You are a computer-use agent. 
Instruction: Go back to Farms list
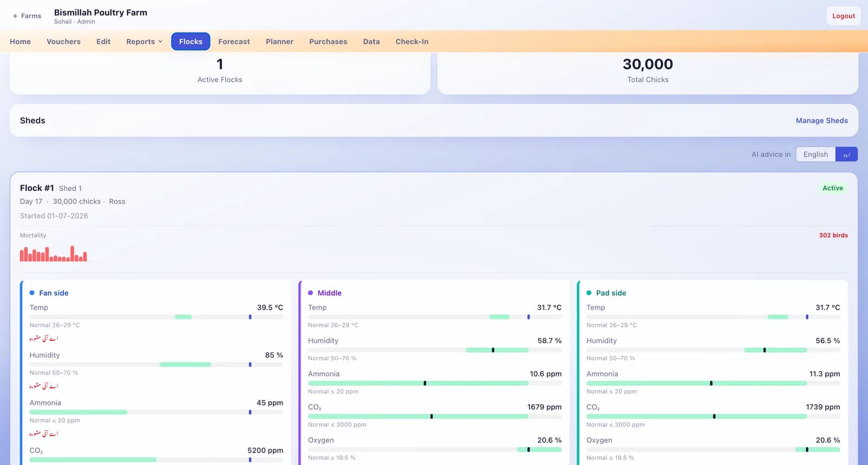click(27, 16)
